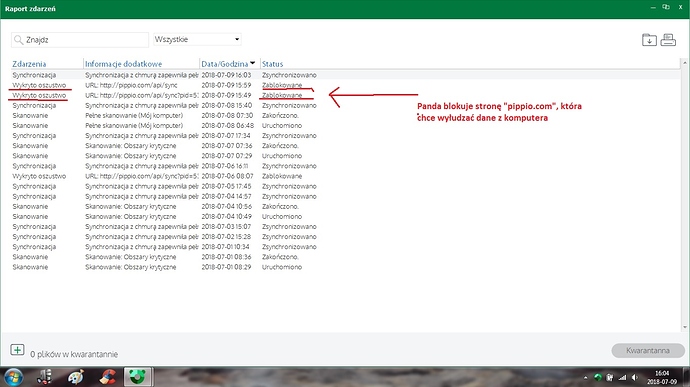Viewport: 690px width, 387px height.
Task: Select Skanowanie row dated 2018-07-01 08:29
Action: tap(345, 267)
